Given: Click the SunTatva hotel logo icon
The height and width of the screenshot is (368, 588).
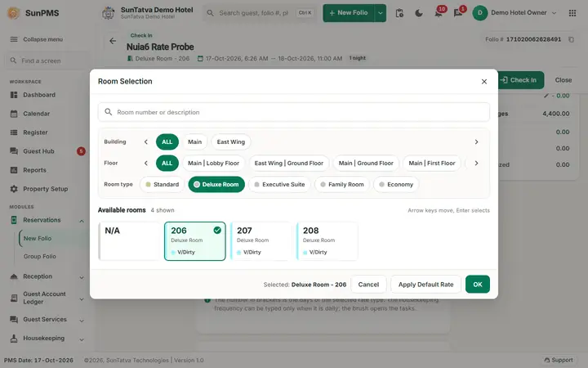Looking at the screenshot, I should click(109, 13).
